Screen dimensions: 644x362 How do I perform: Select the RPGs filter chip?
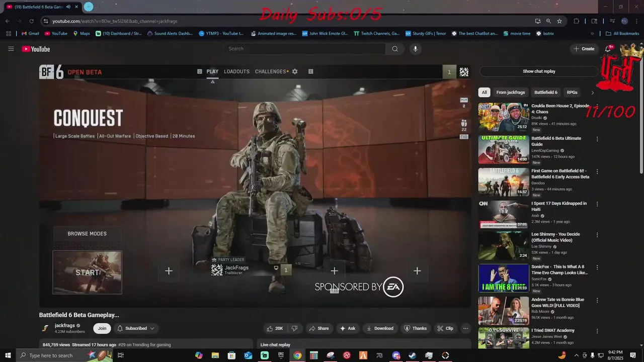click(x=572, y=93)
